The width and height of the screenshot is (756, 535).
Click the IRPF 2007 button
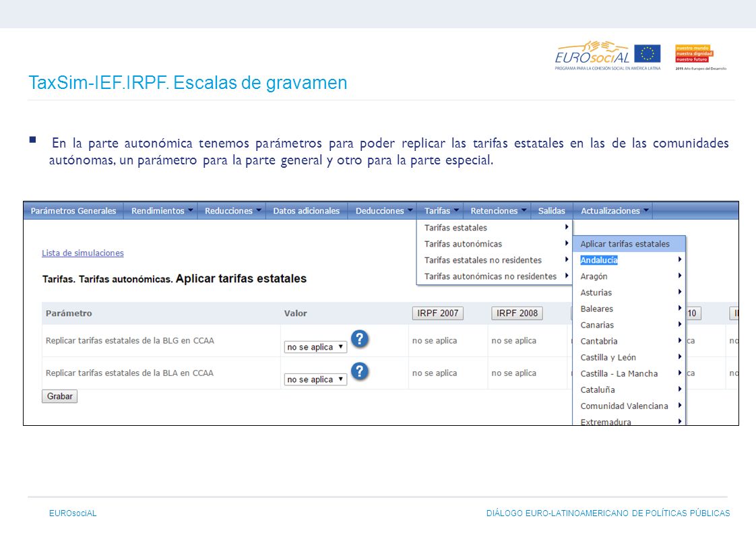coord(438,313)
